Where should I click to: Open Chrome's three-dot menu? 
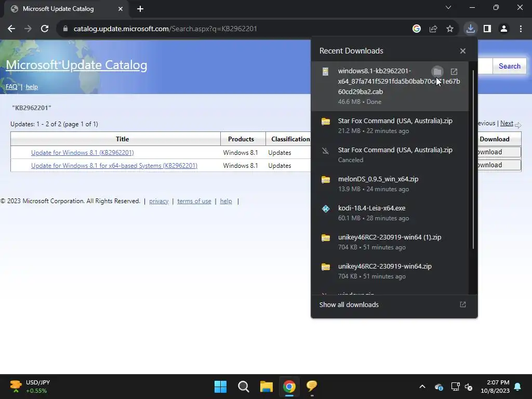point(521,29)
